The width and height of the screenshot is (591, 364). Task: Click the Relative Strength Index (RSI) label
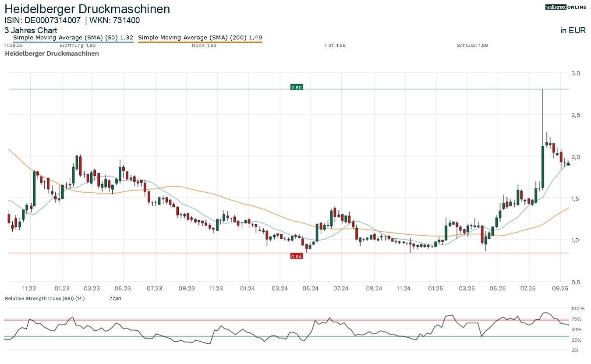(x=45, y=298)
